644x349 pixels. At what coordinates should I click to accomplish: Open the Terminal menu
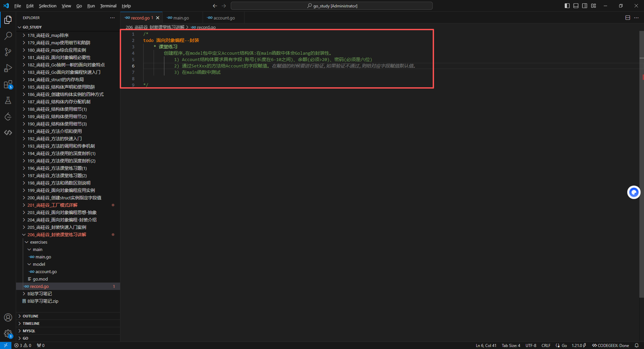(108, 6)
